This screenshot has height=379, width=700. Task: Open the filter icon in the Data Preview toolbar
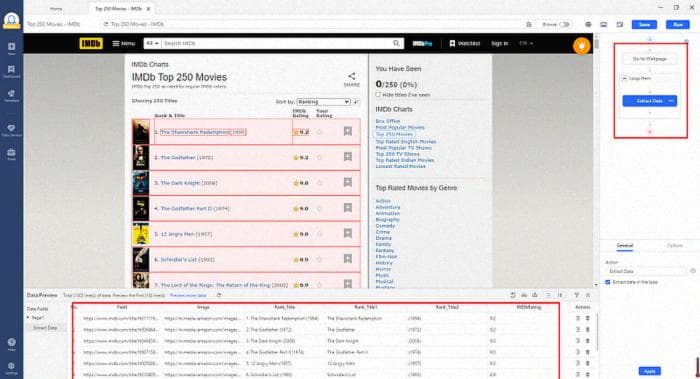(x=576, y=295)
